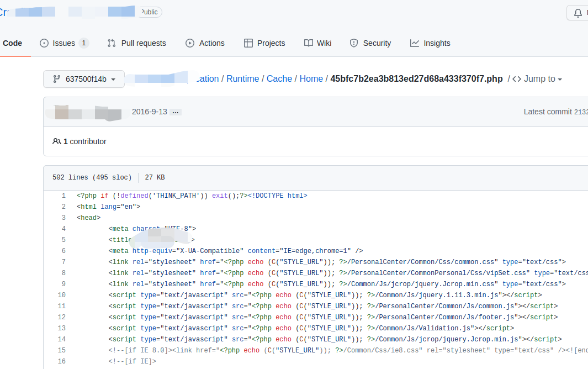Select line number 10
The image size is (588, 369).
click(61, 295)
